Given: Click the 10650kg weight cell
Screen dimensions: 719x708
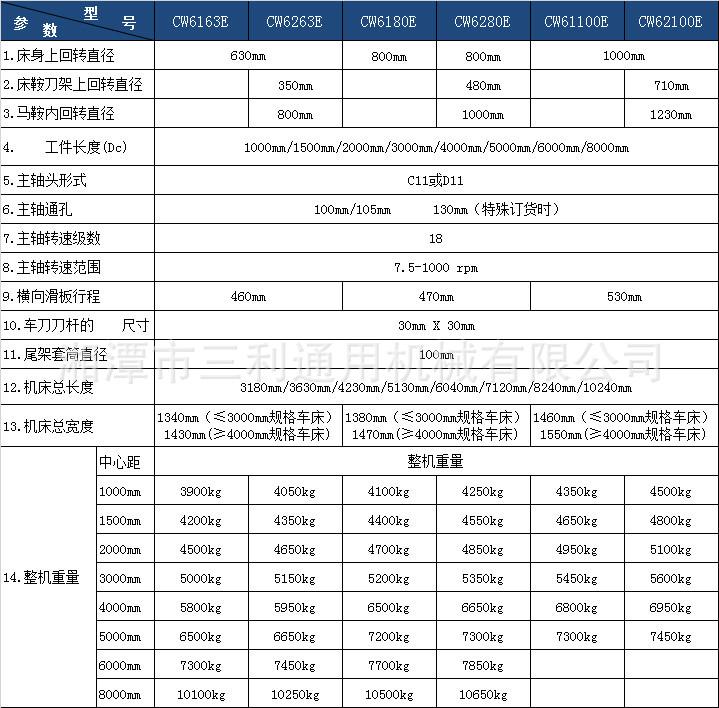Looking at the screenshot, I should click(x=483, y=694).
